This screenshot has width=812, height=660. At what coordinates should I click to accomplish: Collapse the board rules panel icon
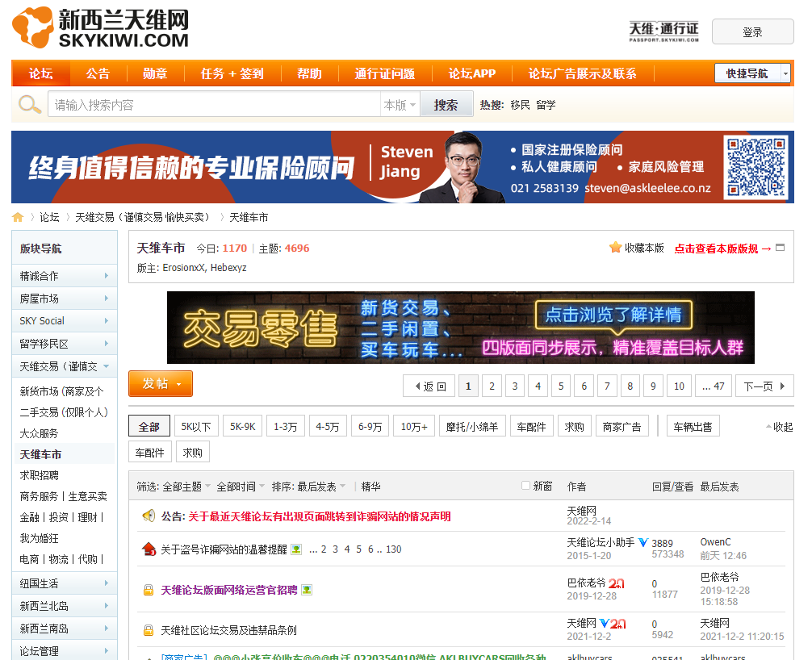780,248
